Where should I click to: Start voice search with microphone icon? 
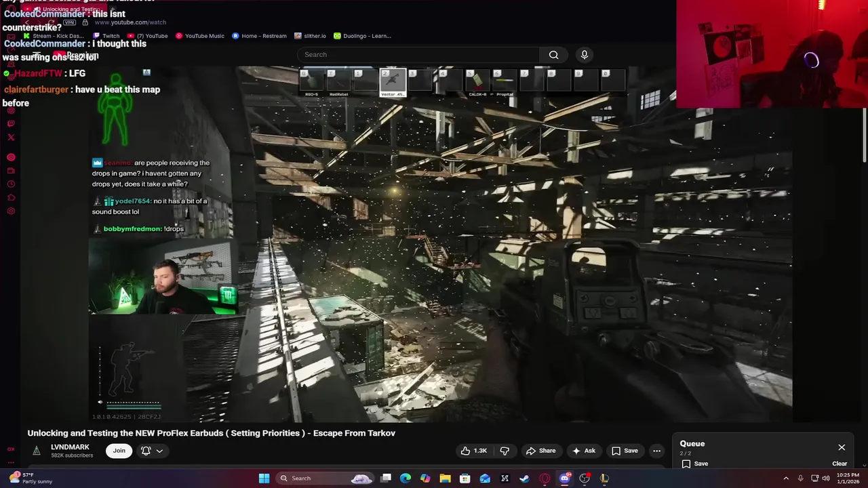click(585, 55)
